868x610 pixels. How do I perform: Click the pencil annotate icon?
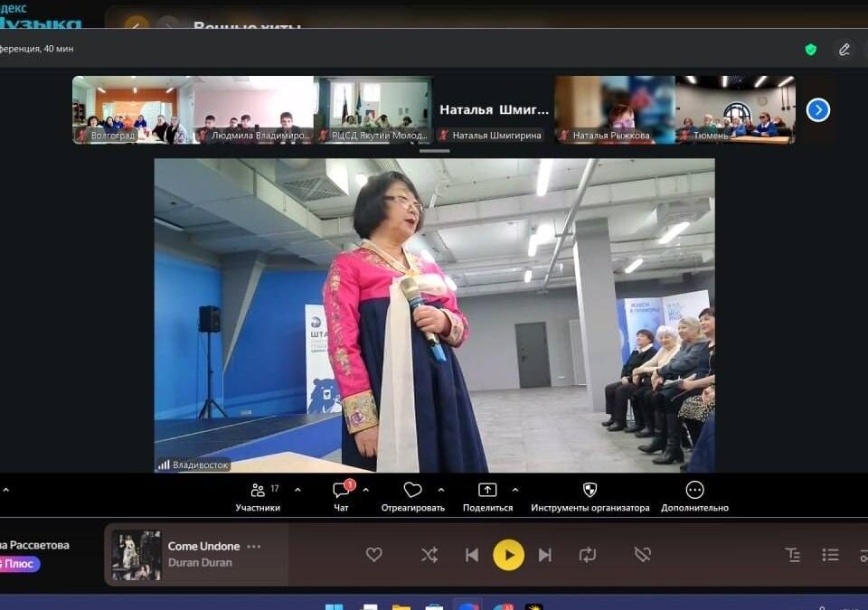pos(844,50)
